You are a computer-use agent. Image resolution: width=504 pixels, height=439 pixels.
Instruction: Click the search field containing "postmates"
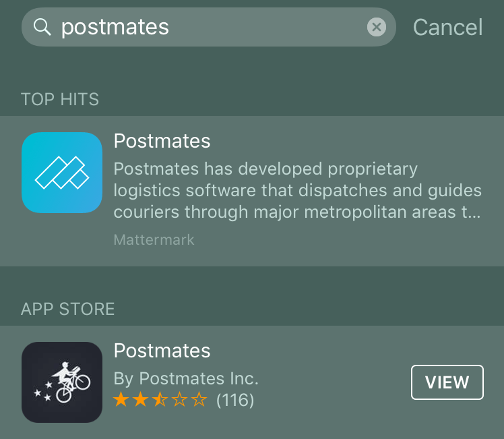209,27
